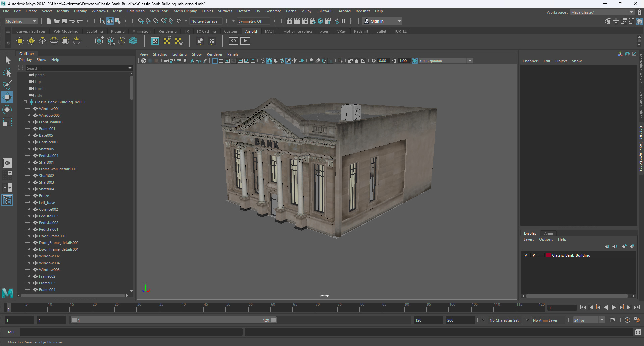Create new empty display layer icon

[624, 246]
